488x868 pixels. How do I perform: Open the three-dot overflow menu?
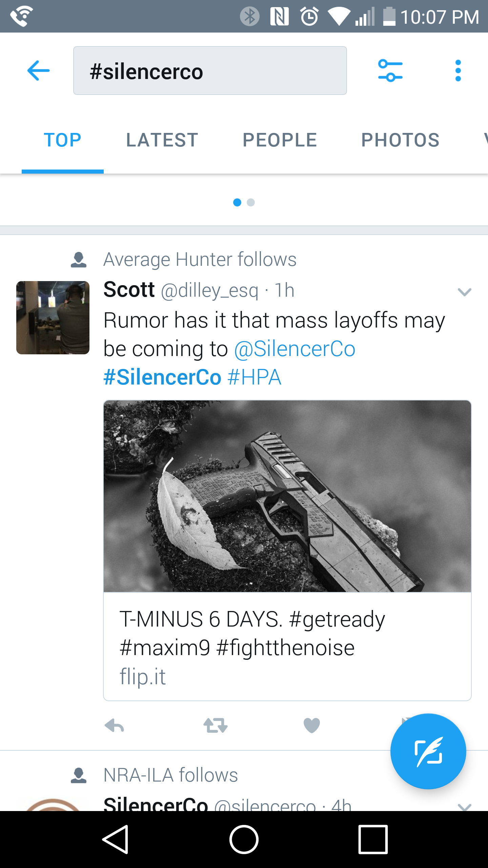click(458, 71)
